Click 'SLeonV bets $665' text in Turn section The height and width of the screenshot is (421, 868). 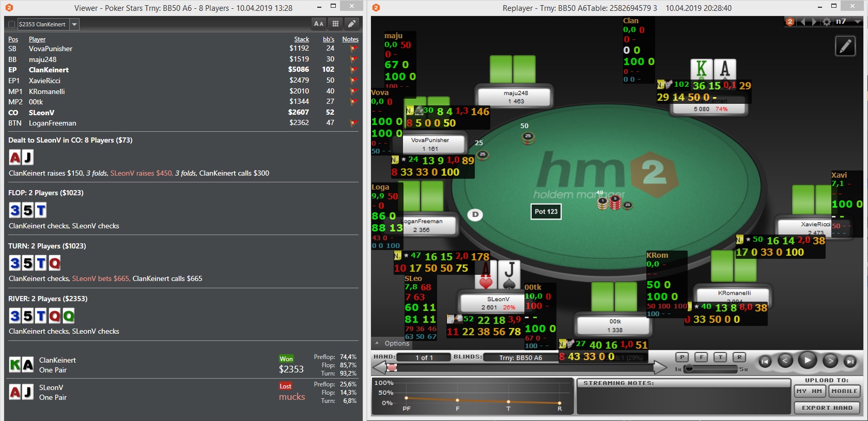101,278
